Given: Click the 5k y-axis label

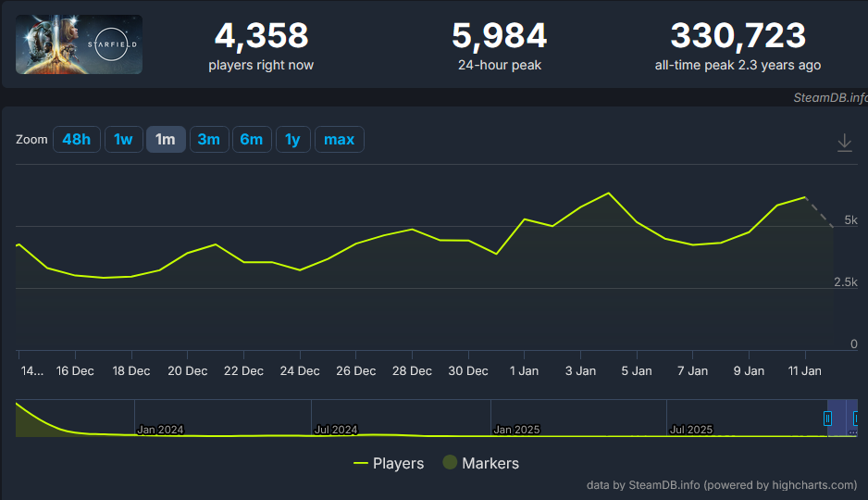Looking at the screenshot, I should pyautogui.click(x=850, y=219).
